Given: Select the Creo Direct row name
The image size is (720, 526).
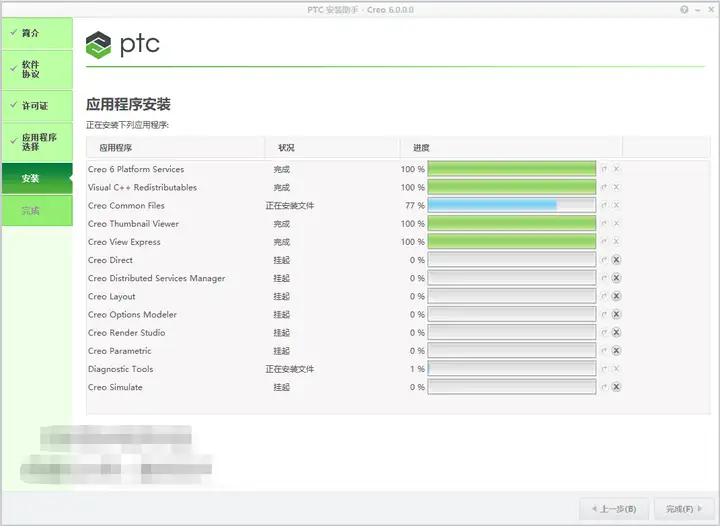Looking at the screenshot, I should (110, 260).
